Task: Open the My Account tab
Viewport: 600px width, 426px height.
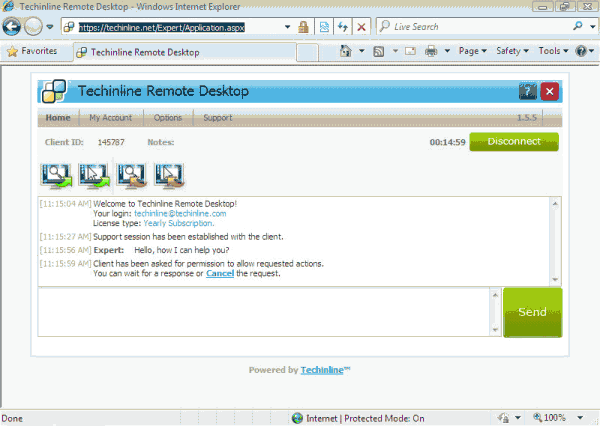Action: point(111,118)
